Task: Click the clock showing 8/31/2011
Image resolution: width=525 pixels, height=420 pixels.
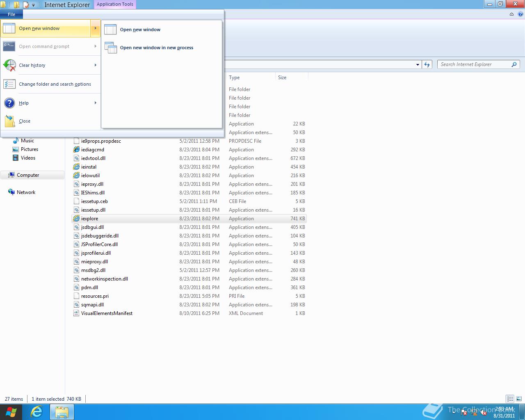Action: coord(504,412)
